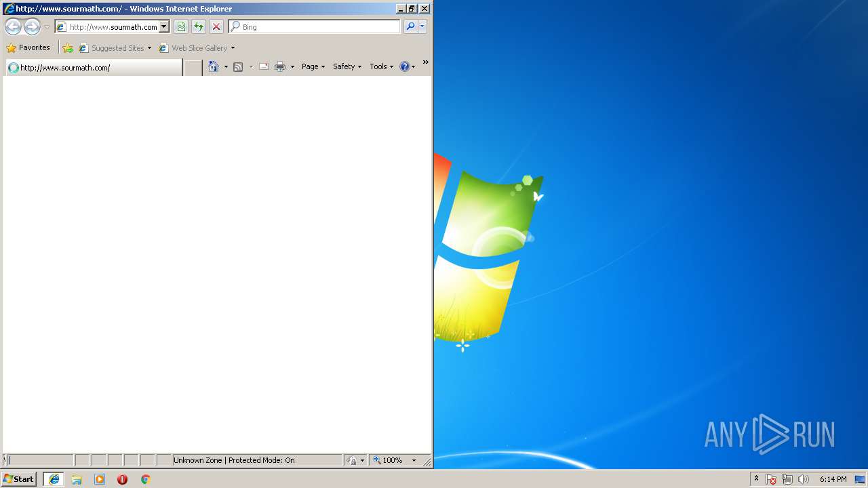Click the RSS feeds icon
This screenshot has height=488, width=868.
click(238, 66)
